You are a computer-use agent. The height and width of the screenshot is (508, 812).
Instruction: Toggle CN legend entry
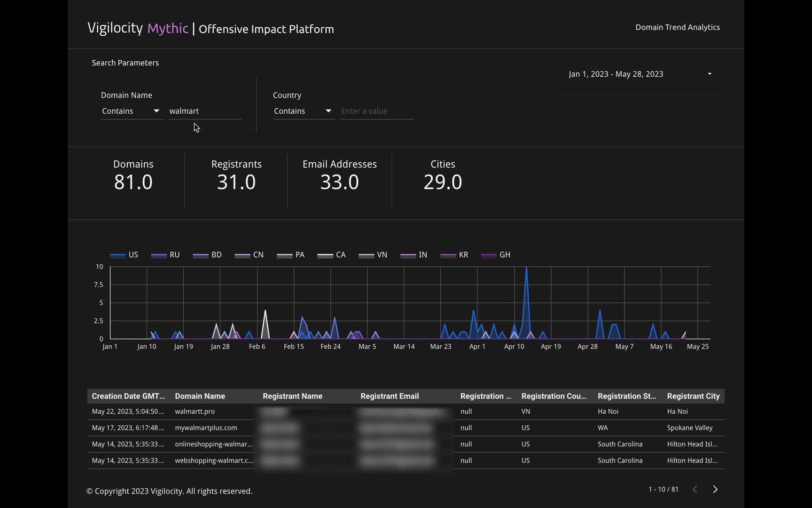tap(249, 255)
